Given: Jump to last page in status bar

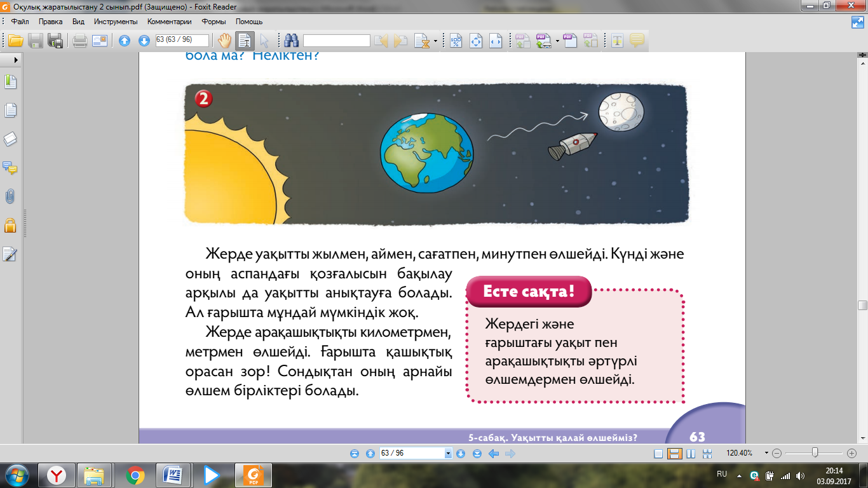Looking at the screenshot, I should coord(477,454).
